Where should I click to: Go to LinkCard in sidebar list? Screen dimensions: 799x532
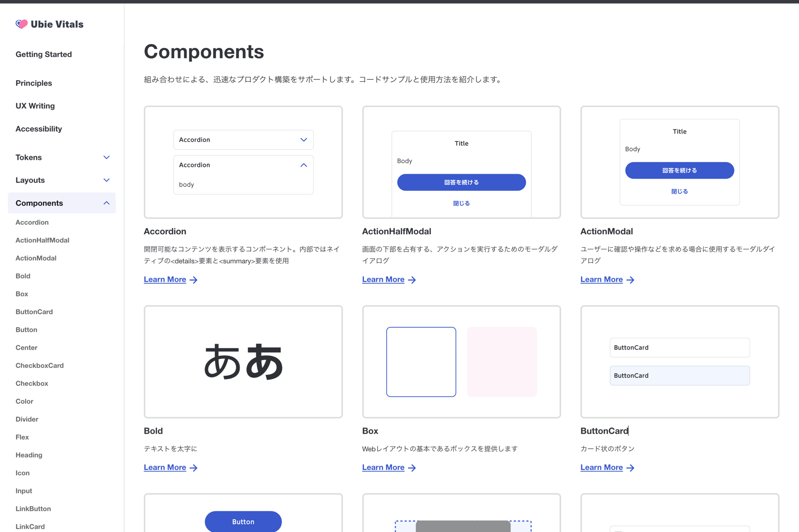[30, 527]
